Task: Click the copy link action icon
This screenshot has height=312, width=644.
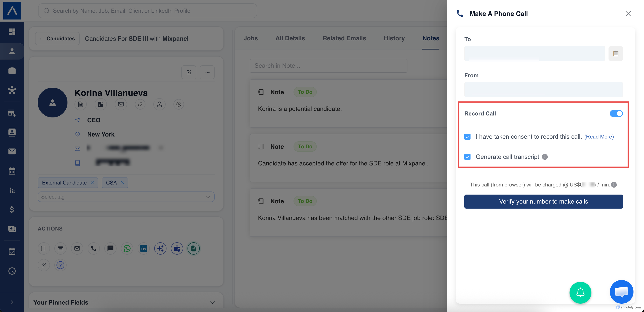Action: click(x=44, y=265)
